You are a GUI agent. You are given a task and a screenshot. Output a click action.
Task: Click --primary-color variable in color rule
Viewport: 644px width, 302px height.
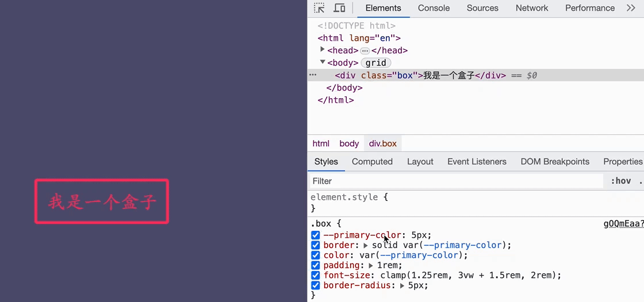[419, 255]
